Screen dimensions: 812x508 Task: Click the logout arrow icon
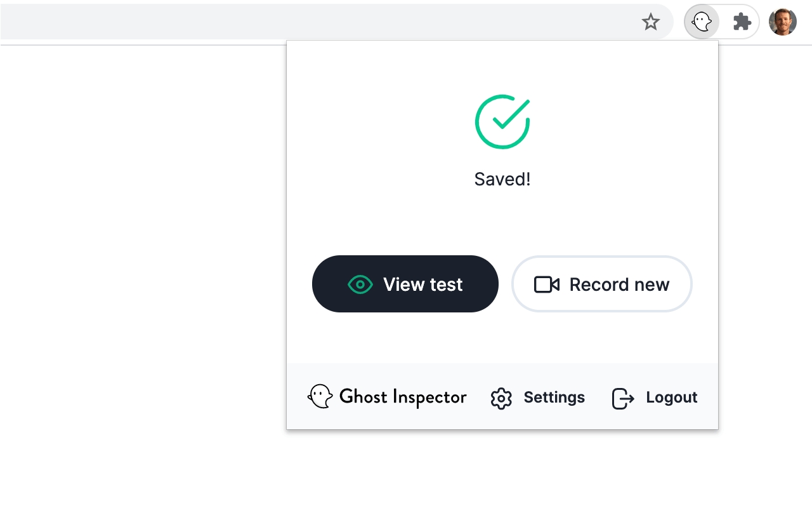(622, 398)
